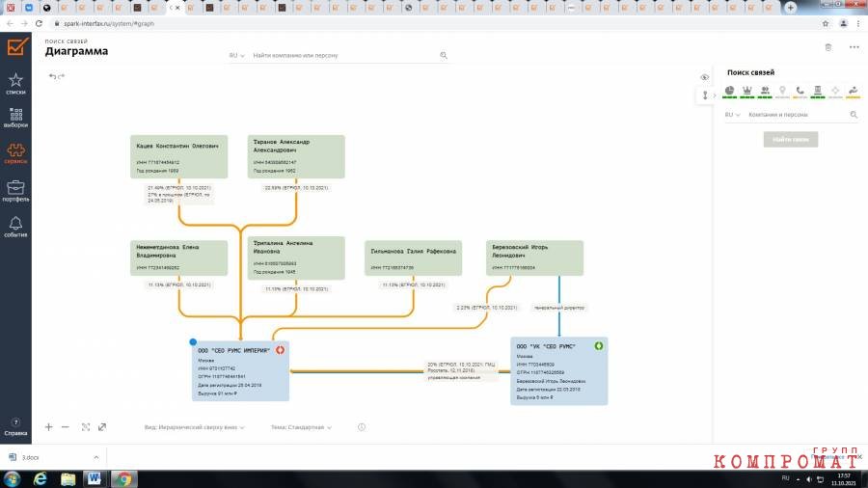Click Найти связи button
Image resolution: width=868 pixels, height=488 pixels.
(x=791, y=140)
